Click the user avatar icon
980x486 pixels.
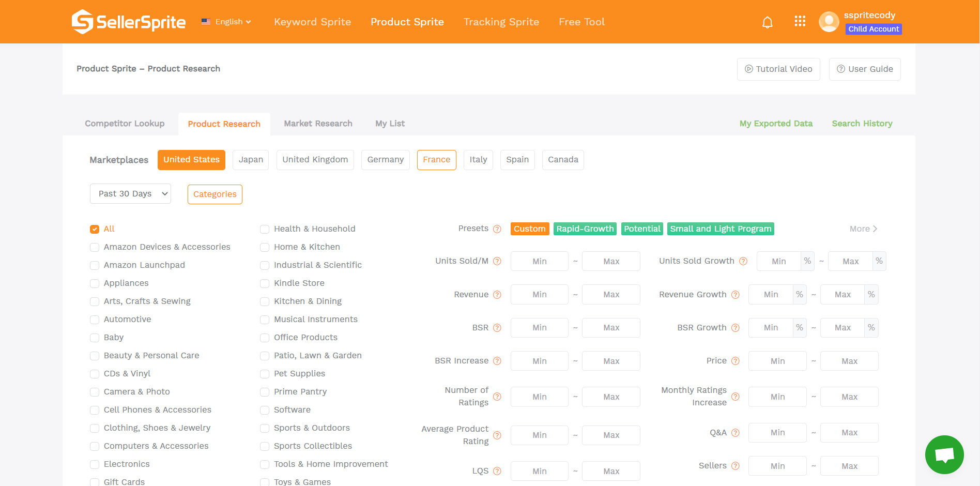829,22
